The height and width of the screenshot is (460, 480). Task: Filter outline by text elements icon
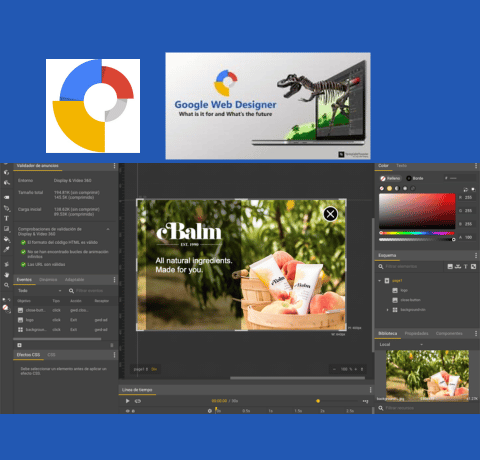coord(466,267)
